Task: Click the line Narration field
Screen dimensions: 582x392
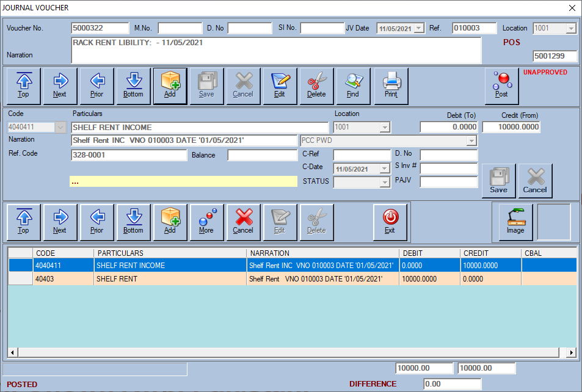Action: coord(184,140)
